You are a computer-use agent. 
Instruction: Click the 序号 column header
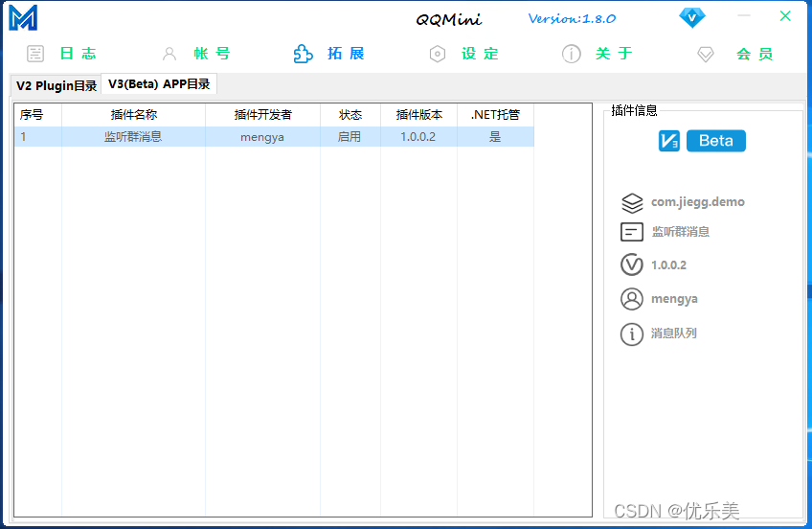pyautogui.click(x=37, y=115)
